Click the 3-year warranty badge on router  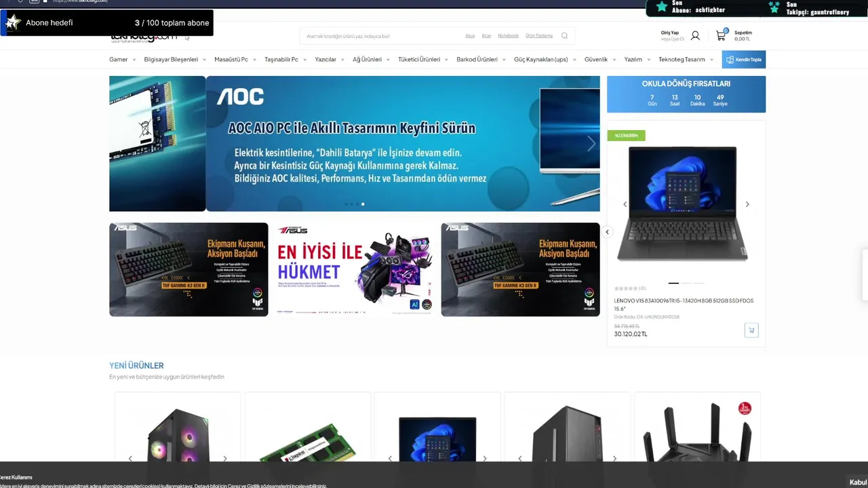pyautogui.click(x=745, y=409)
